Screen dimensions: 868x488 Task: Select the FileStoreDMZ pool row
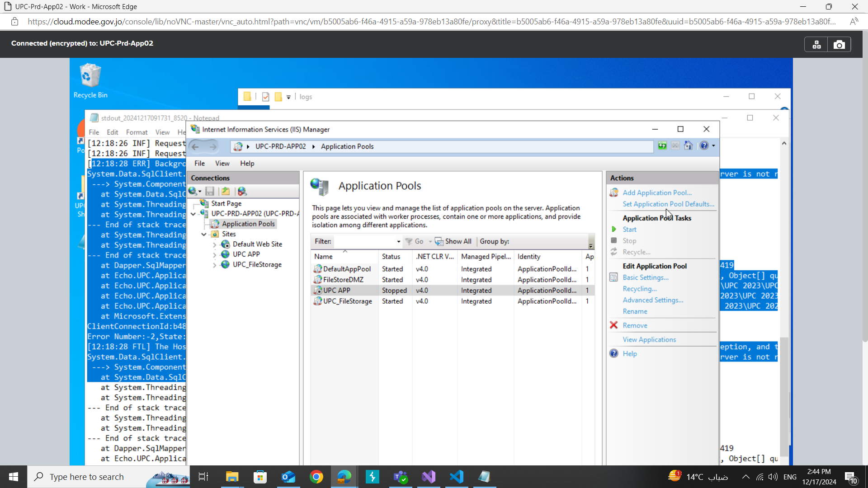pyautogui.click(x=453, y=280)
